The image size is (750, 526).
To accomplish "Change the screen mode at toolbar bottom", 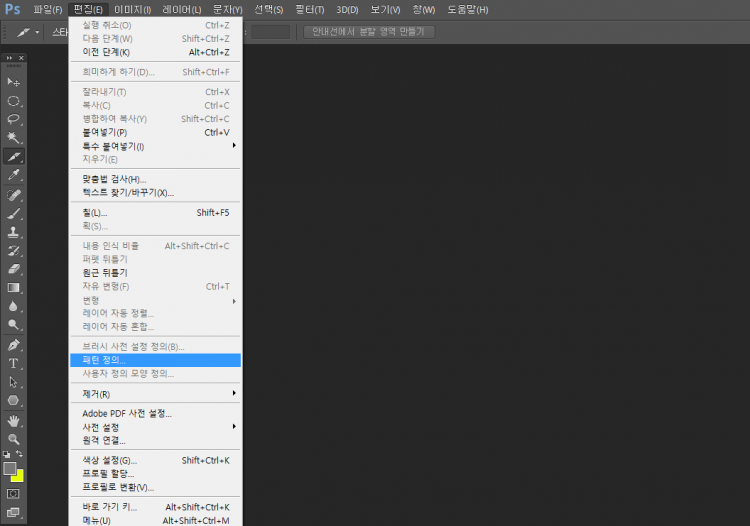I will (14, 512).
